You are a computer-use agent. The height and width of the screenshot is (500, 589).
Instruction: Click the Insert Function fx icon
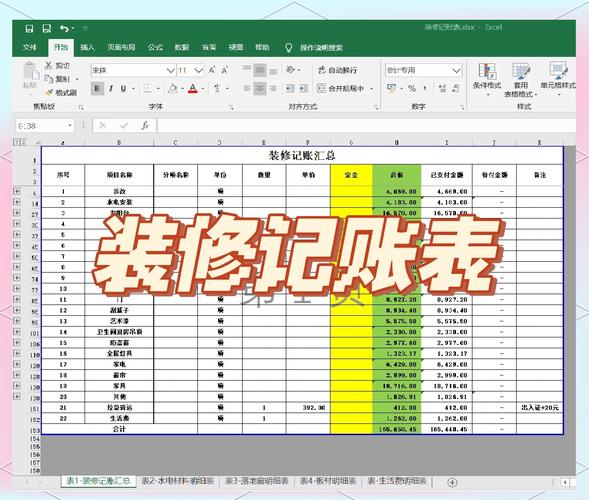click(145, 126)
